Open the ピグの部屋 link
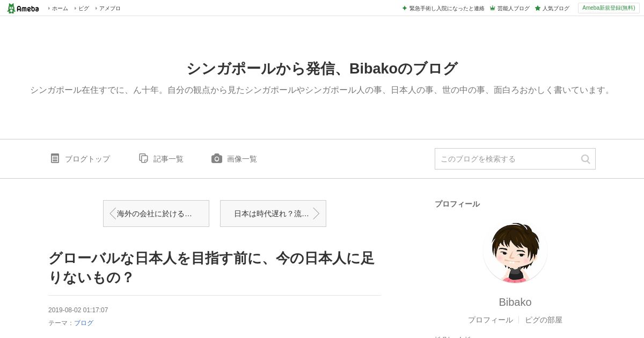 544,320
